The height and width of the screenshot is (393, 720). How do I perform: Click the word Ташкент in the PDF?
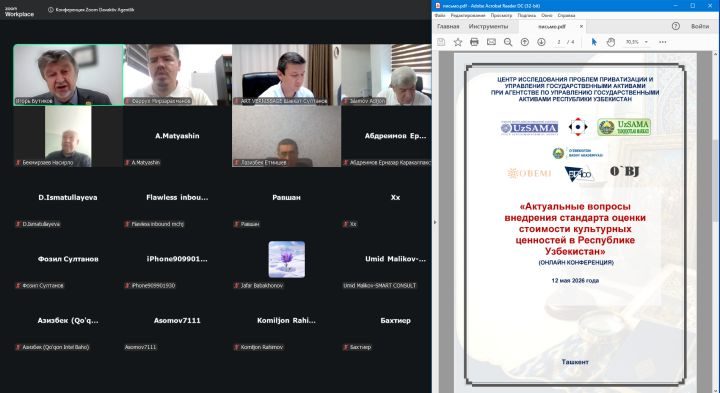tap(575, 362)
